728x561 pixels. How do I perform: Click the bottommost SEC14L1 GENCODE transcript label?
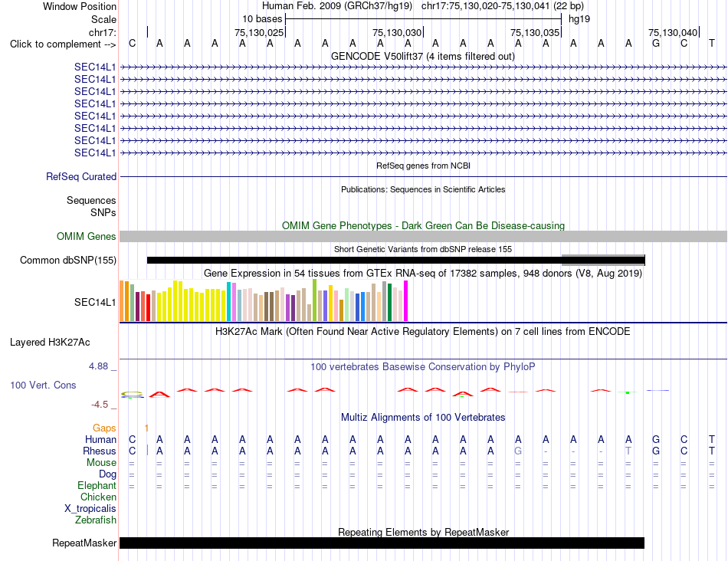click(x=95, y=153)
